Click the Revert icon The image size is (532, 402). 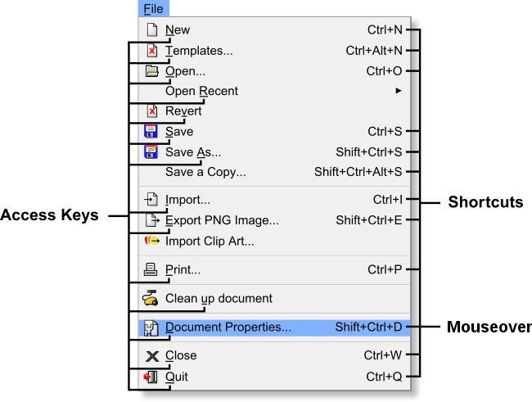(152, 111)
